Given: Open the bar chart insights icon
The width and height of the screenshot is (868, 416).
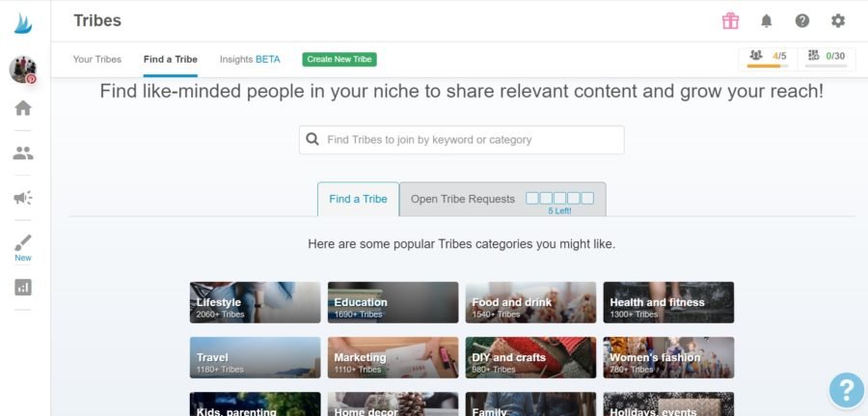Looking at the screenshot, I should click(x=23, y=287).
